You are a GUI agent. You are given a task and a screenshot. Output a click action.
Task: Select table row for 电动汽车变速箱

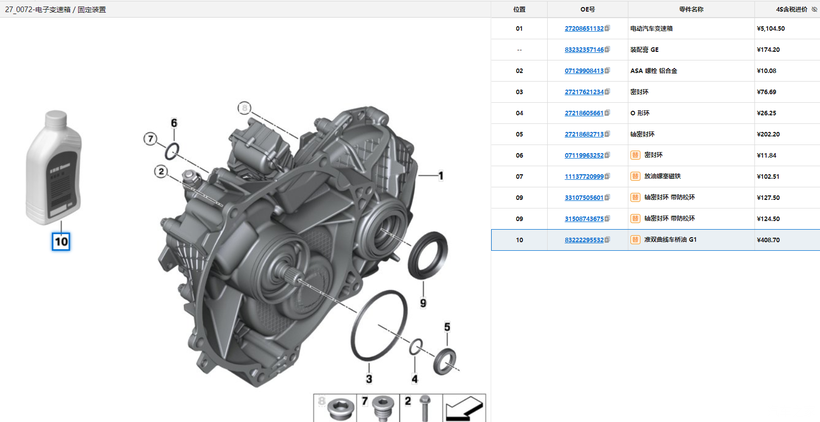(x=655, y=29)
